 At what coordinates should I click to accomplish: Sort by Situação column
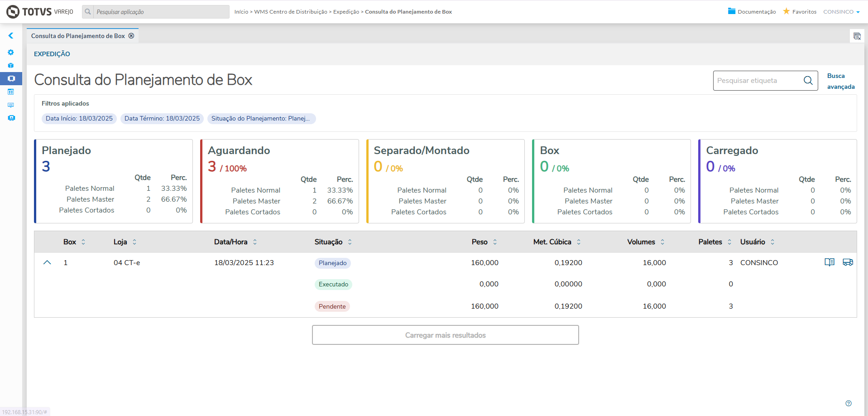point(350,242)
